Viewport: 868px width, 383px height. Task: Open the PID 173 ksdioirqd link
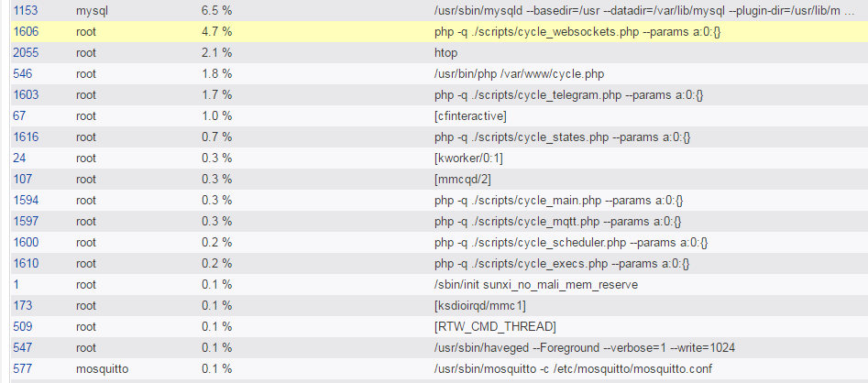coord(22,305)
